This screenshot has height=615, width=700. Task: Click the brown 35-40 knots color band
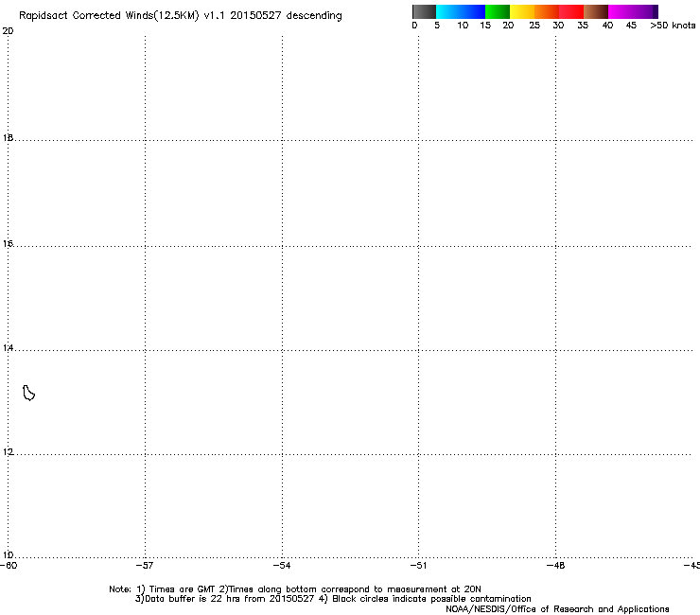click(x=596, y=11)
